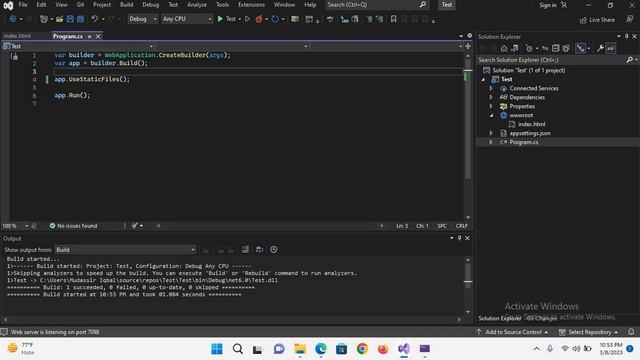Open the 100 % zoom level dropdown
Screen dimensions: 640x360
(x=15, y=226)
